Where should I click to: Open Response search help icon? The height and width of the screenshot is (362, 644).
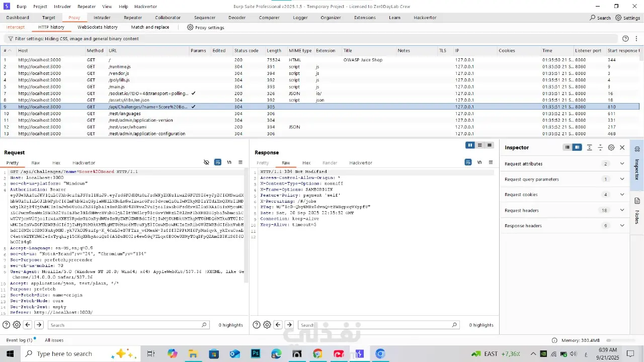(257, 325)
